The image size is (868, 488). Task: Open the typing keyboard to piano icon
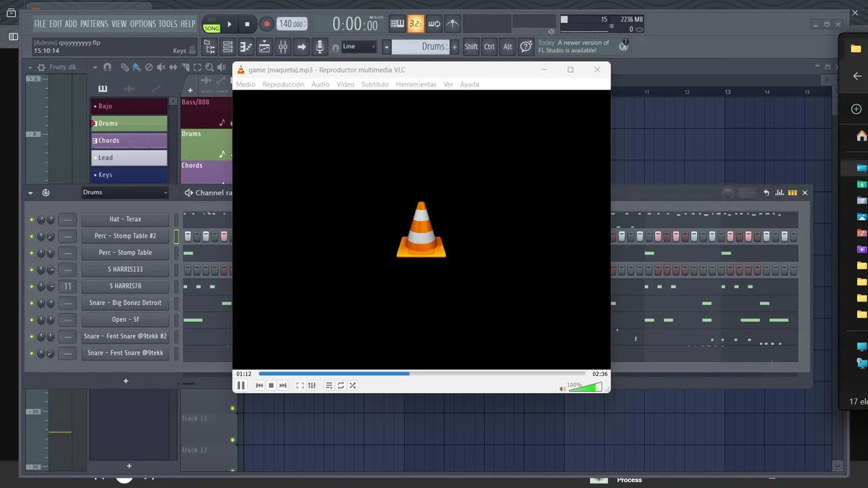(x=397, y=24)
